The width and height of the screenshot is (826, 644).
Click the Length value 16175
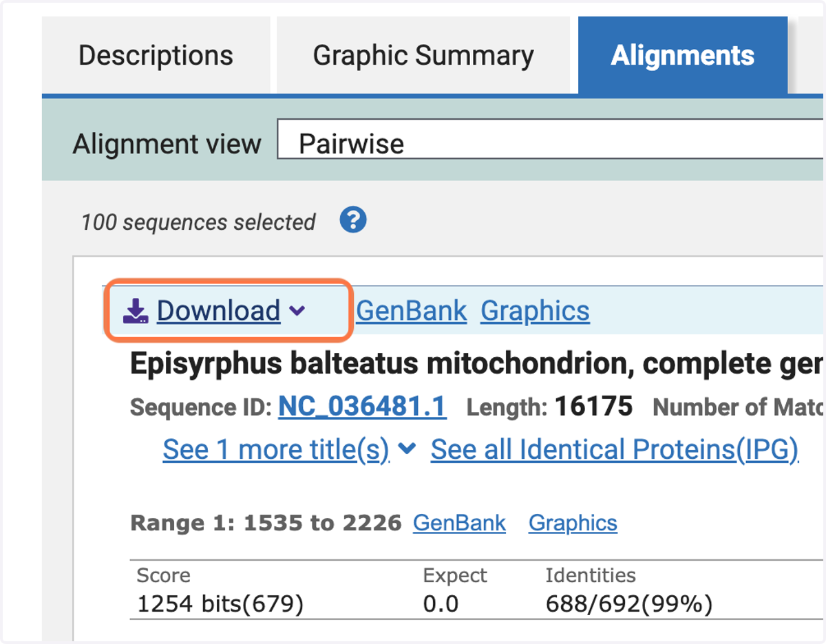click(593, 407)
